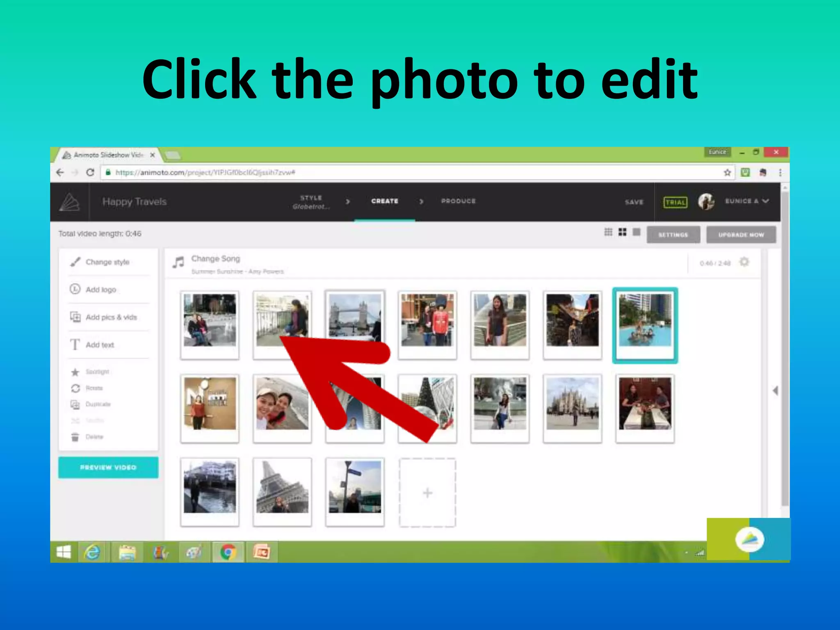Viewport: 840px width, 630px height.
Task: Click the Preview Video button
Action: click(x=108, y=468)
